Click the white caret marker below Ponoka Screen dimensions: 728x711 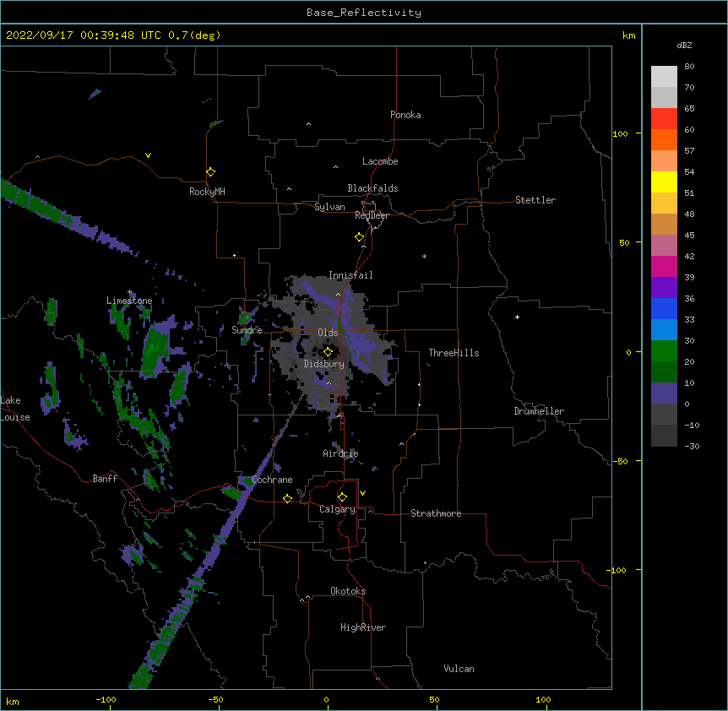(309, 124)
